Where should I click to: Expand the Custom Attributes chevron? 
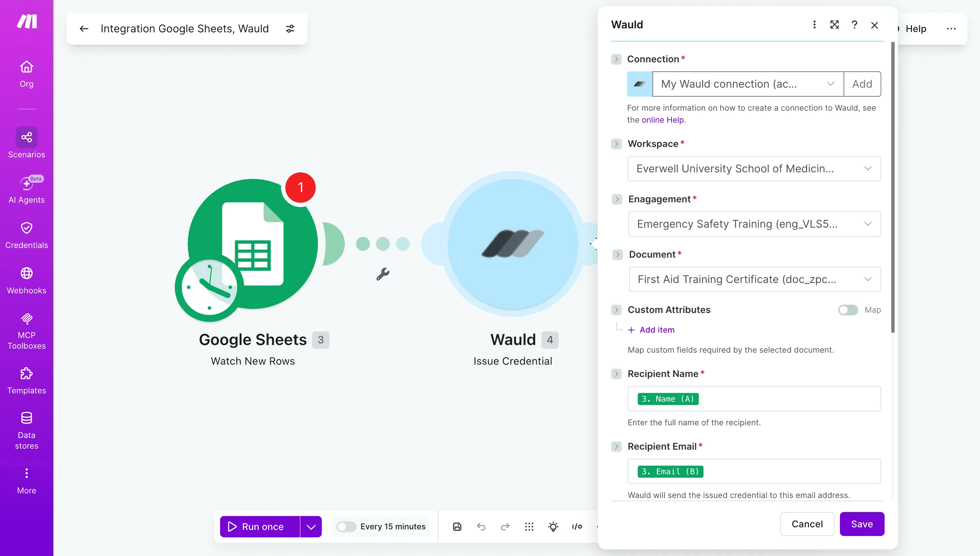(616, 310)
